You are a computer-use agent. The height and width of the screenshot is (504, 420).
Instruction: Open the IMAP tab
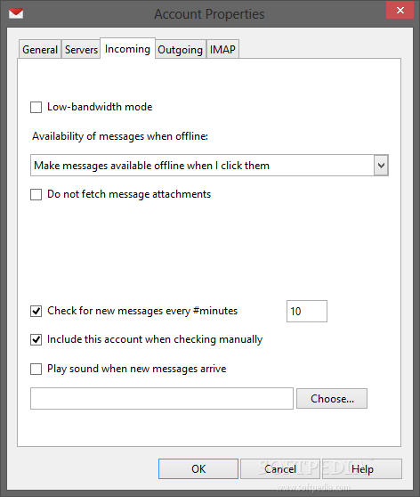(x=222, y=50)
